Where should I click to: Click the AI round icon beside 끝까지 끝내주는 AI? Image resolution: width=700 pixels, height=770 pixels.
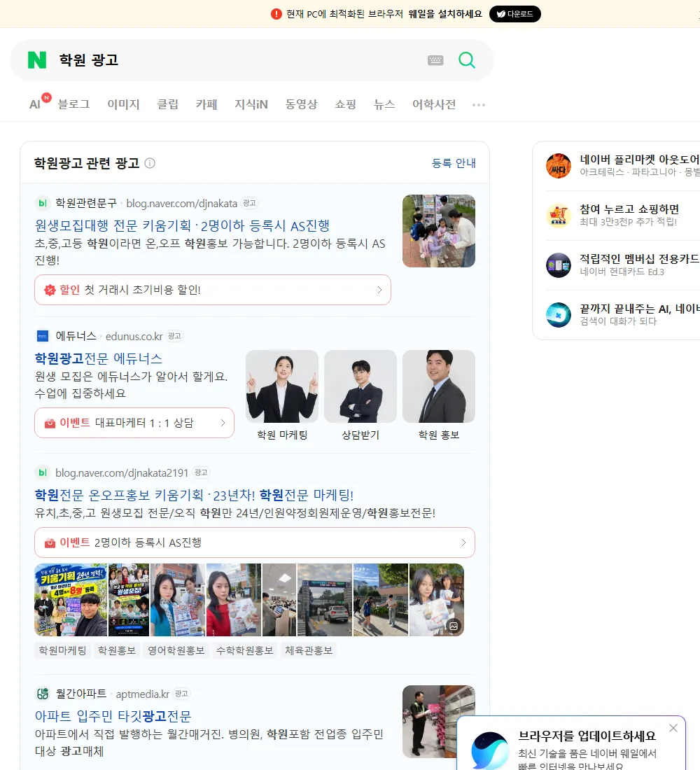point(559,315)
